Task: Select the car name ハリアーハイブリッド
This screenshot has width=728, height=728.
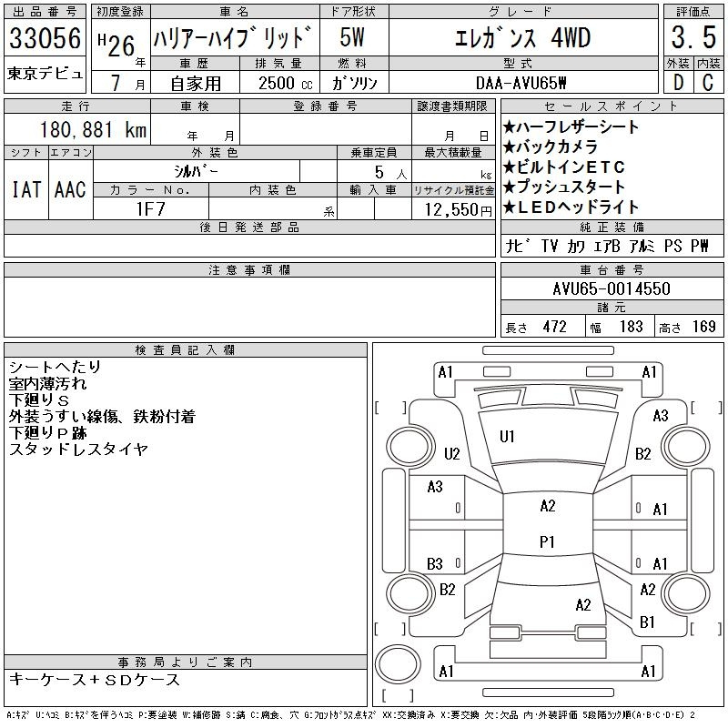Action: (x=232, y=37)
